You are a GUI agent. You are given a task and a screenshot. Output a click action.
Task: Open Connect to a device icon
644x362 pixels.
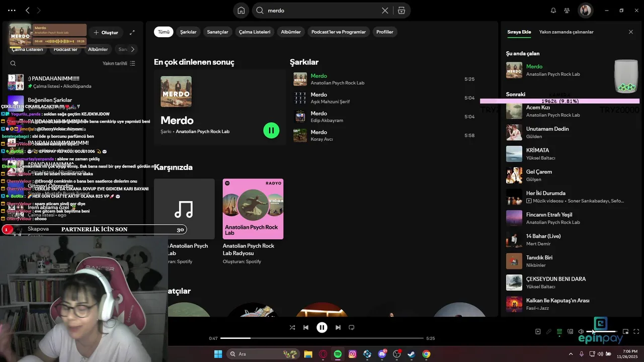(x=570, y=331)
